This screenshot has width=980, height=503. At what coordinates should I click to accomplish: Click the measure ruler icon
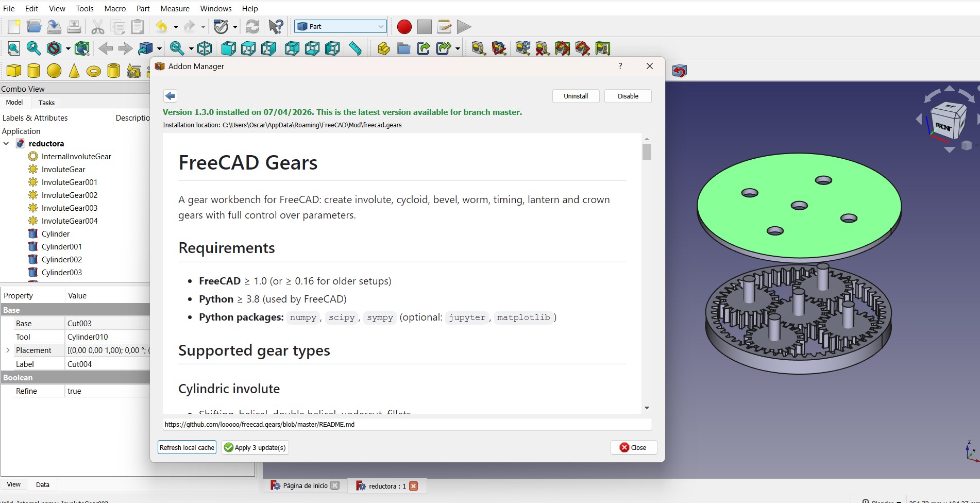(x=355, y=48)
